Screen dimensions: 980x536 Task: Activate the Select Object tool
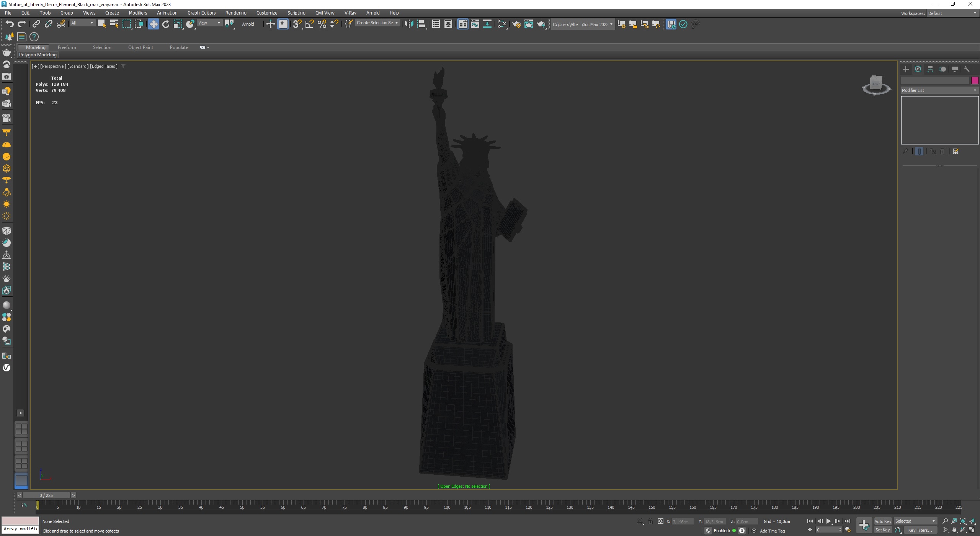(x=101, y=24)
